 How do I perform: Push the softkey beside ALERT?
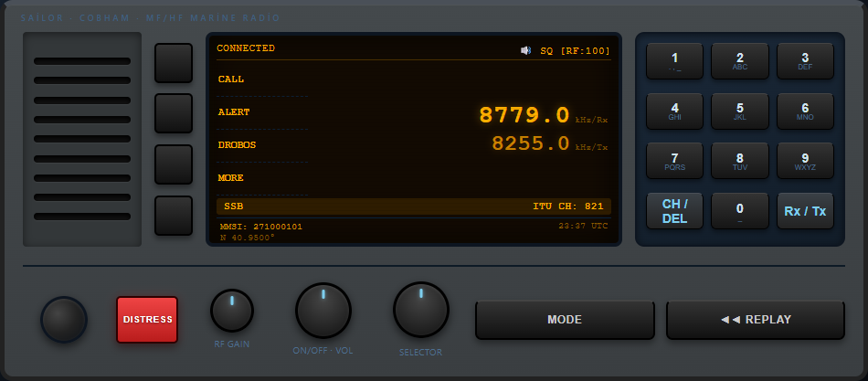coord(174,113)
